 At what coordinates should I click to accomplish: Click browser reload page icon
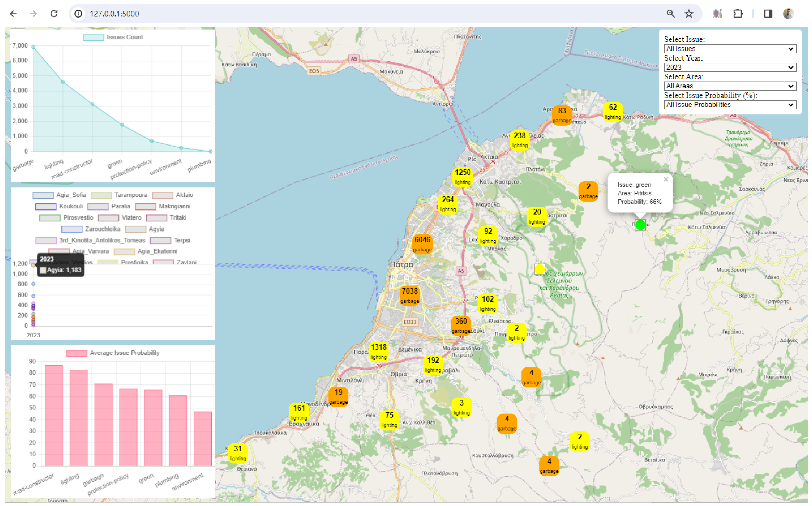[x=54, y=14]
